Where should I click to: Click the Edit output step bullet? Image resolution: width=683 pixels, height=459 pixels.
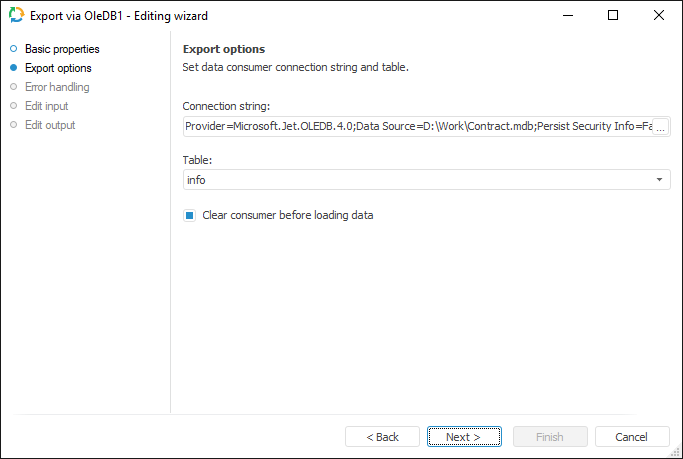[13, 125]
